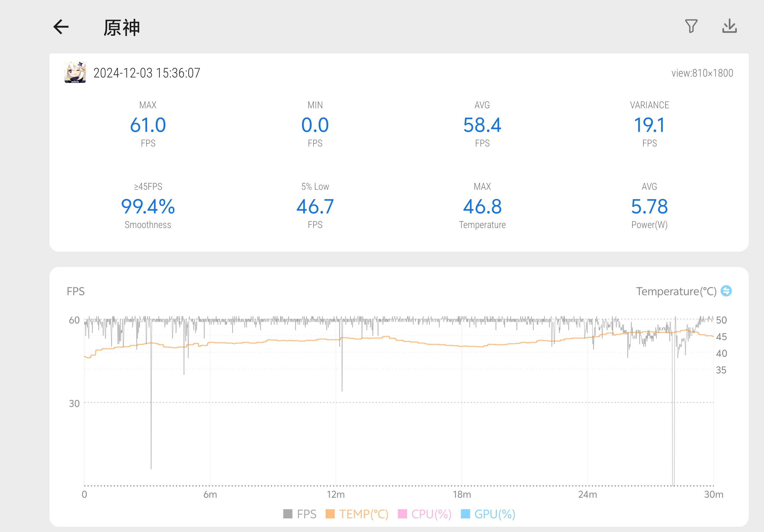This screenshot has width=764, height=532.
Task: Toggle the FPS series in legend
Action: coord(306,514)
